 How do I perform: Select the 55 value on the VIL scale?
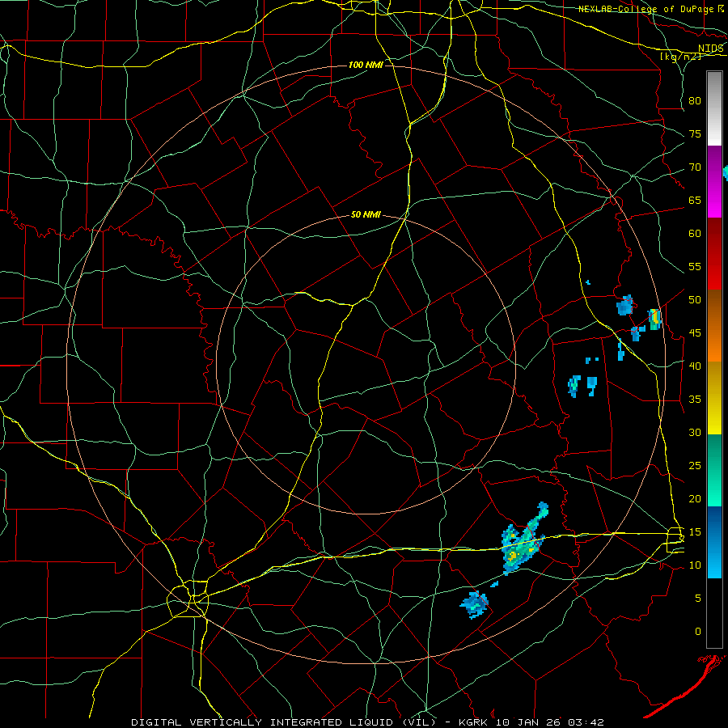695,266
